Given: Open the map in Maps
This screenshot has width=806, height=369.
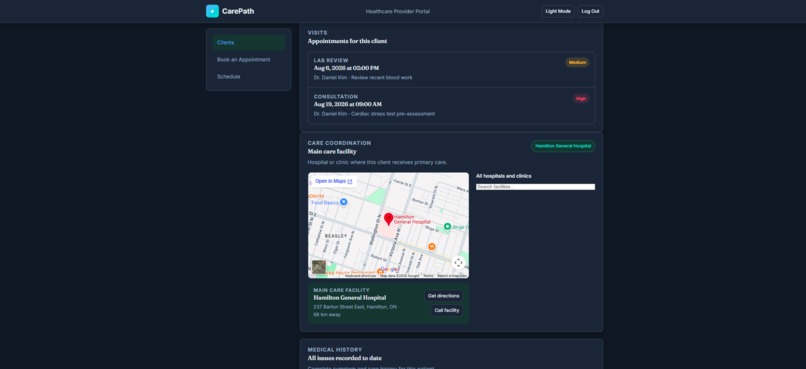Looking at the screenshot, I should coord(333,181).
